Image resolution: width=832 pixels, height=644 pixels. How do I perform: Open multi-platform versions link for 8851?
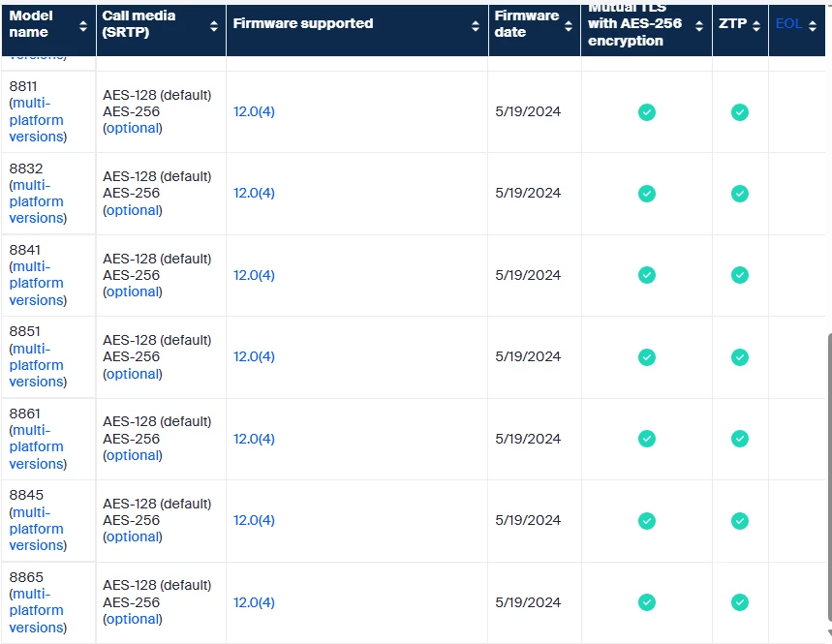pos(37,365)
